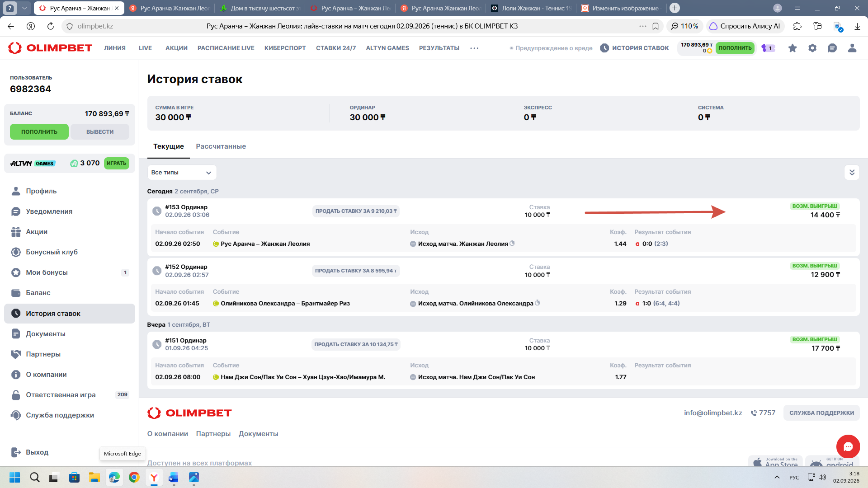Open ИСТОРИЯ СТАВОК in header
Screen dimensions: 868x488
coord(634,48)
